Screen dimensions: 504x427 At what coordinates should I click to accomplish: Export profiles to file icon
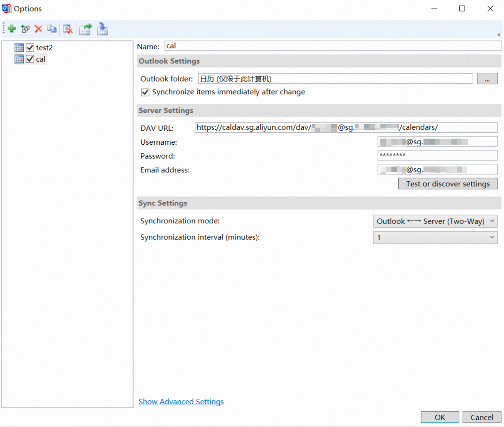click(x=86, y=29)
